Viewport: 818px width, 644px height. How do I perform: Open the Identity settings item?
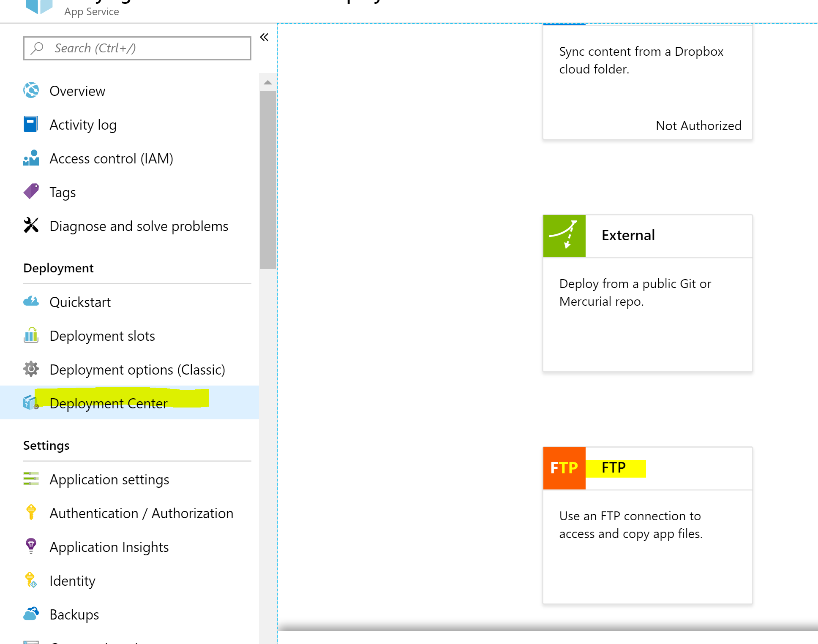[x=72, y=581]
